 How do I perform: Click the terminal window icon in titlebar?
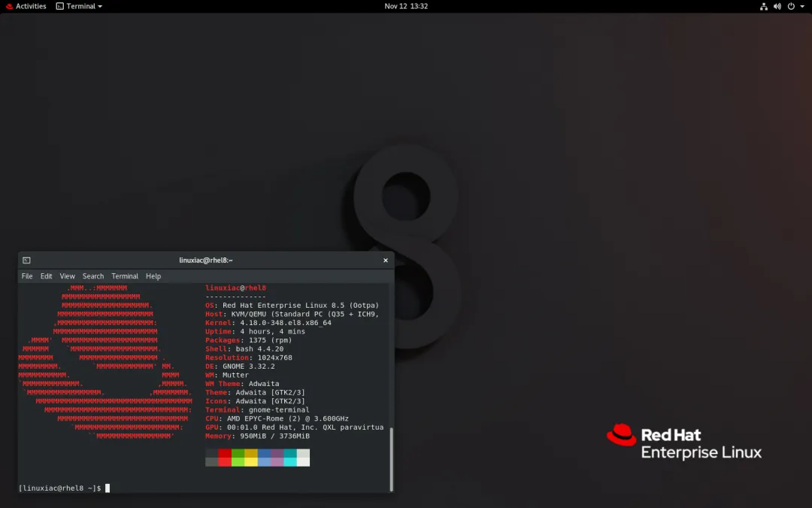coord(26,260)
